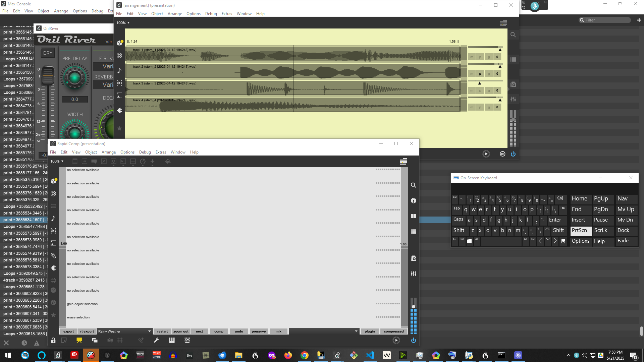Screen dimensions: 644x362
Task: Click the compressed button
Action: tap(394, 331)
